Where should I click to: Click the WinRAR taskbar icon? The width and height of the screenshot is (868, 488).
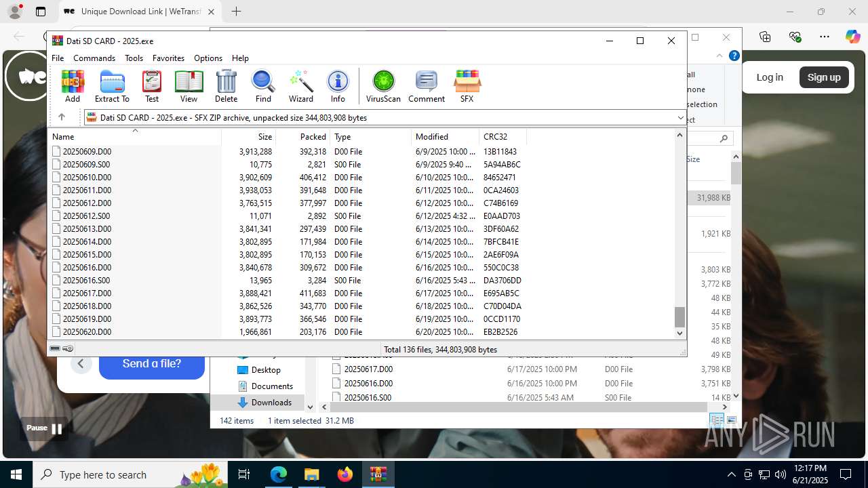378,474
